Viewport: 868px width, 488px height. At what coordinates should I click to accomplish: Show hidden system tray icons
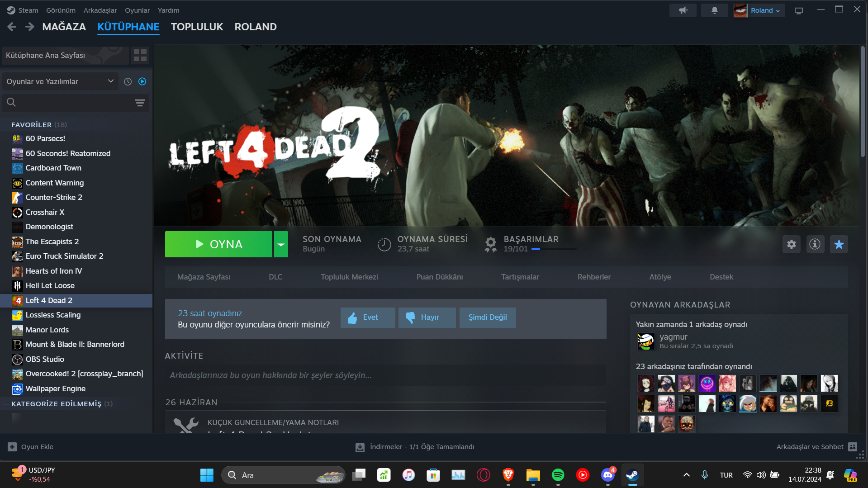click(x=687, y=475)
